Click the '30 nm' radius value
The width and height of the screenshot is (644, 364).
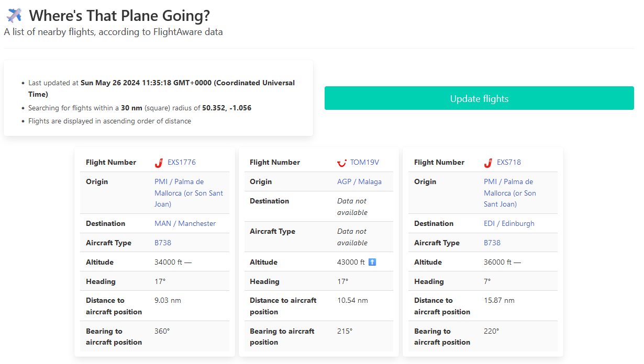[x=132, y=108]
